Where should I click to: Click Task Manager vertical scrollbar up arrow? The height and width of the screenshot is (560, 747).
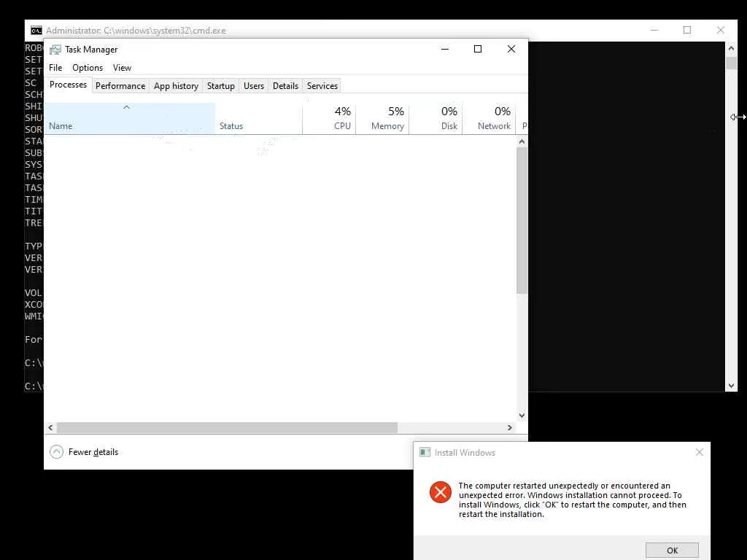tap(522, 141)
